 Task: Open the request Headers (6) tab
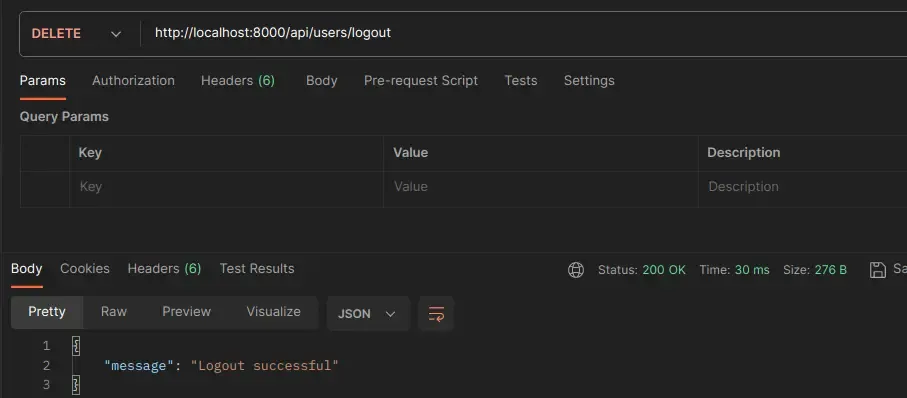pyautogui.click(x=237, y=80)
